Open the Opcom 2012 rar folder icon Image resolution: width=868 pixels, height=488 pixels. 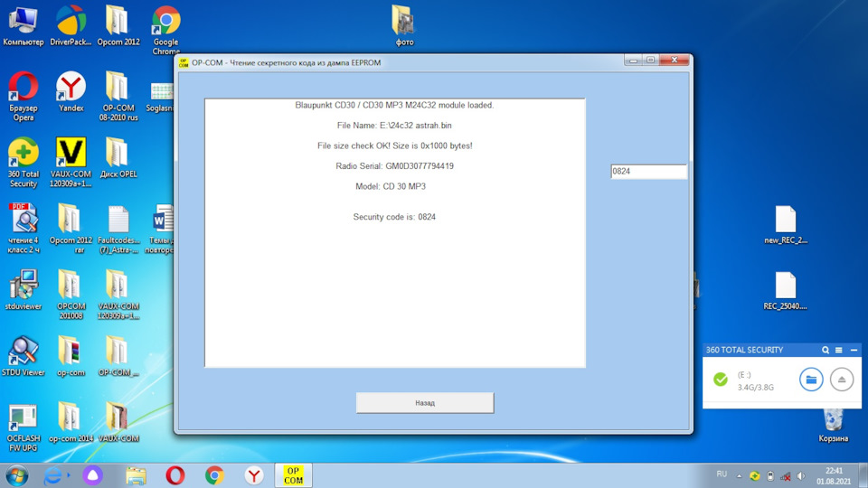coord(71,229)
